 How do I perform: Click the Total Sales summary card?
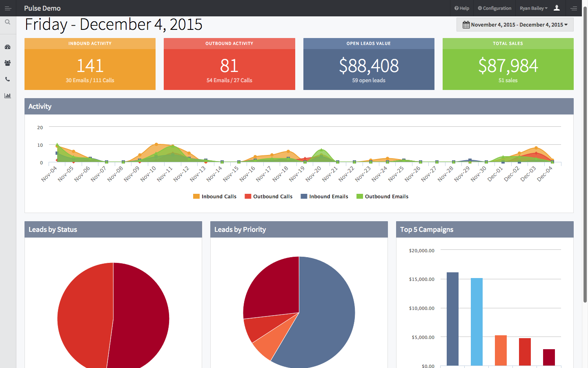click(508, 64)
